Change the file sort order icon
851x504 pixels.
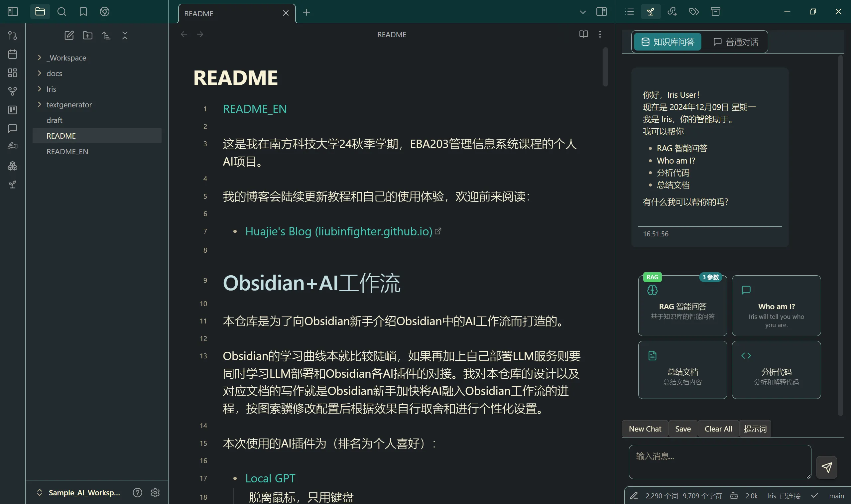pos(106,35)
